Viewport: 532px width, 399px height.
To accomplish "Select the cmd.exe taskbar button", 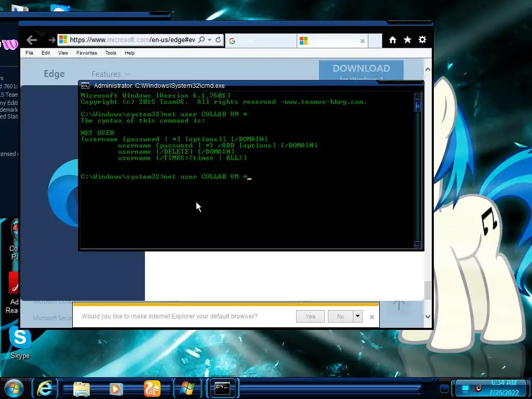I will point(222,388).
